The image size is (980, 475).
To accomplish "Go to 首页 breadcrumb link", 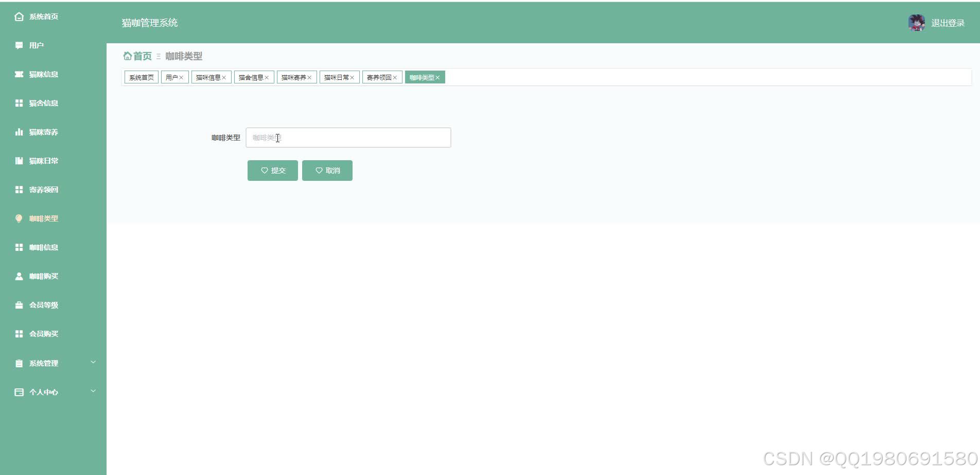I will 143,56.
